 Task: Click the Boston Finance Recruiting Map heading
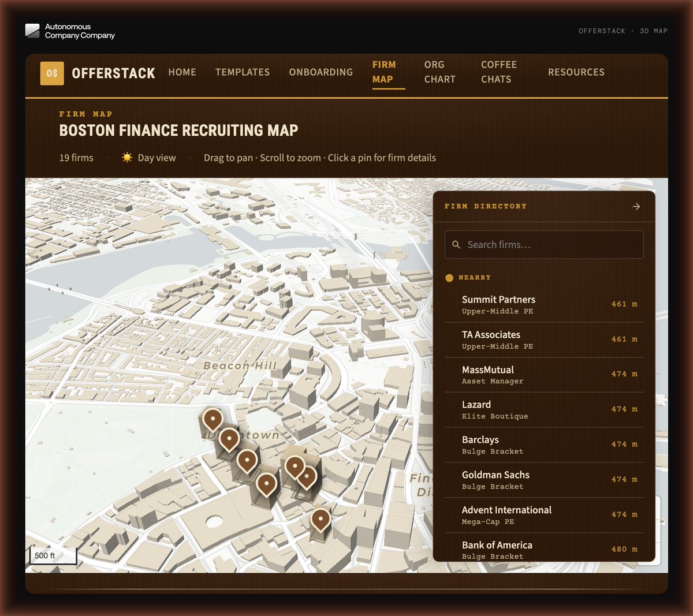(x=178, y=130)
